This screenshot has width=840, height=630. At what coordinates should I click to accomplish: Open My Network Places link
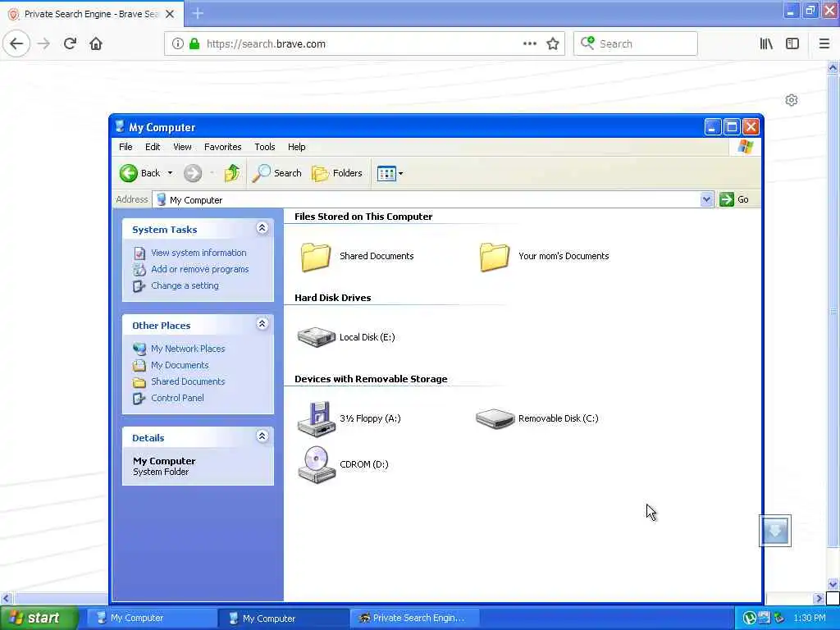188,348
